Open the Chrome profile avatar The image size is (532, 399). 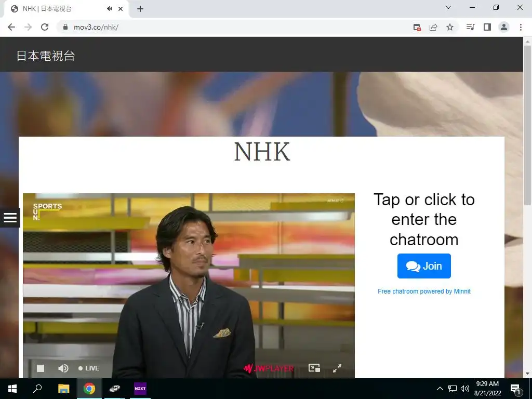click(504, 27)
